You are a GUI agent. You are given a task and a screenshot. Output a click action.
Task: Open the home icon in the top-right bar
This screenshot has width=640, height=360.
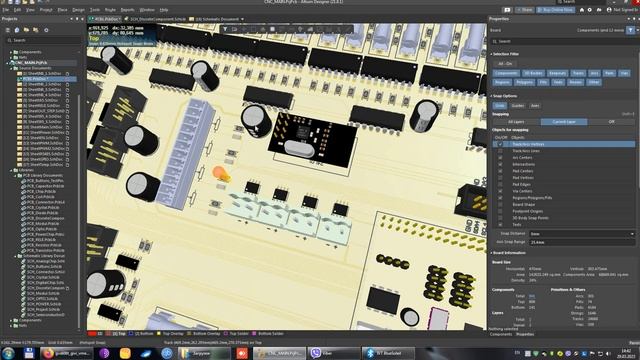(582, 10)
